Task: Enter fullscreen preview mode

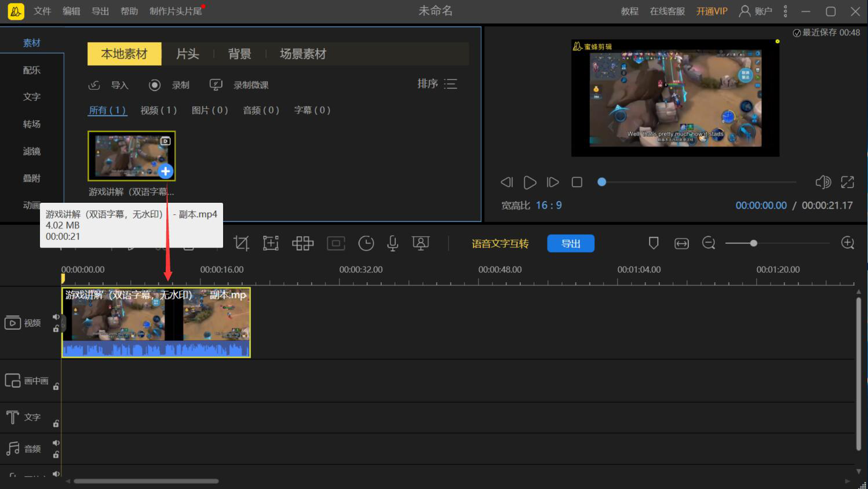Action: click(847, 183)
